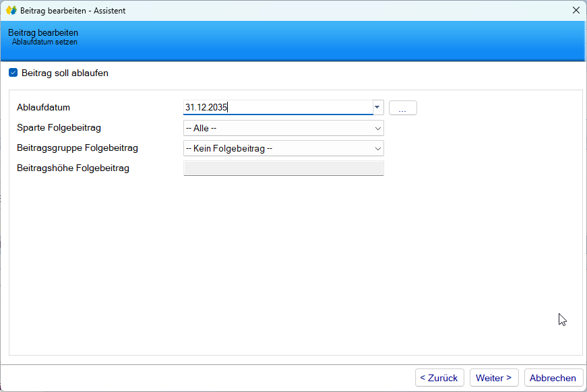Expand the Beitragsgruppe Folgebeitrag dropdown chevron
The image size is (587, 392).
coord(377,148)
